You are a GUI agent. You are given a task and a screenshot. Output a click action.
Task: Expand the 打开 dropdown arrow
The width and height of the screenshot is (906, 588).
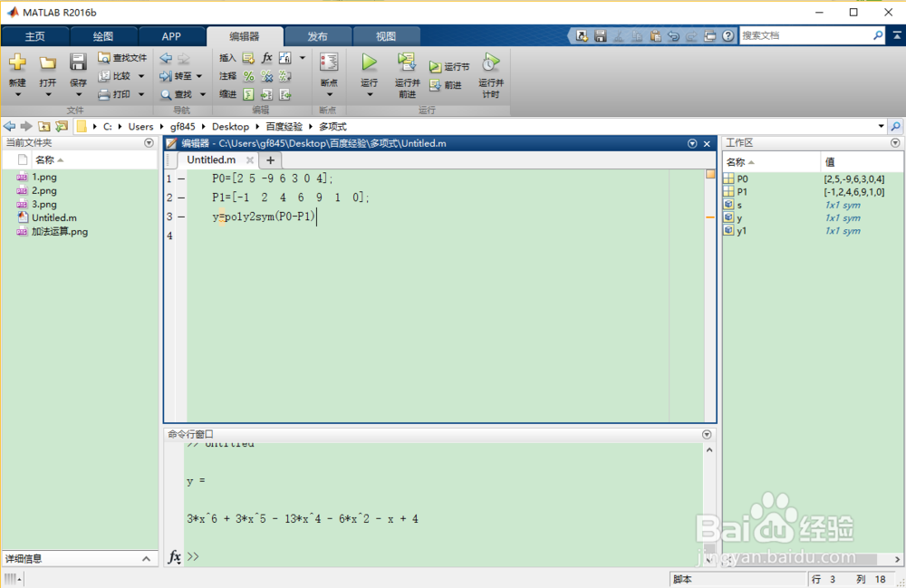(48, 95)
